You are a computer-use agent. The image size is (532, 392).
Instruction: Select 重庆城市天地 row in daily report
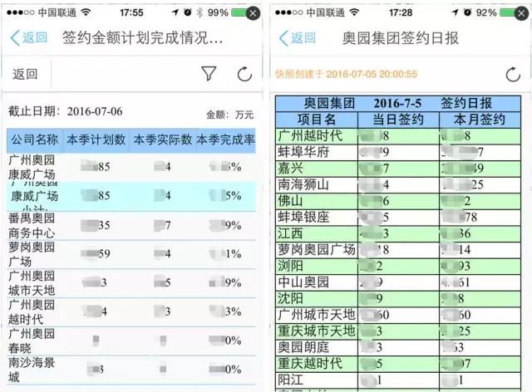coord(398,331)
